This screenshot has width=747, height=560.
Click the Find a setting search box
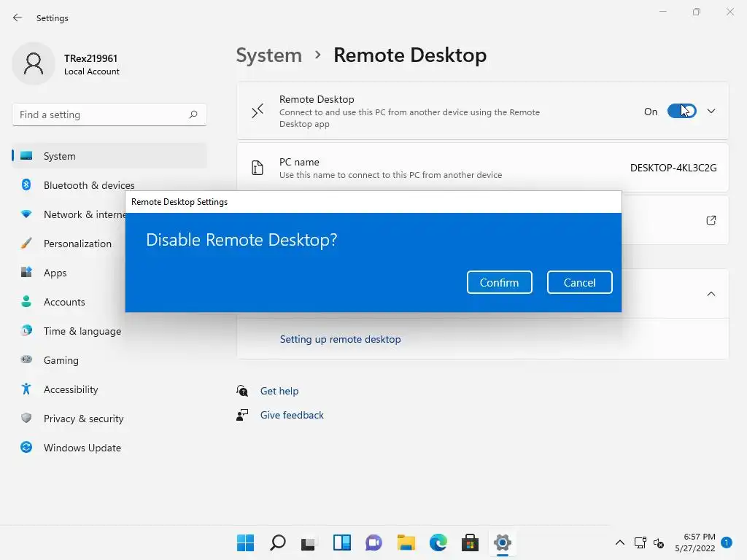tap(109, 114)
